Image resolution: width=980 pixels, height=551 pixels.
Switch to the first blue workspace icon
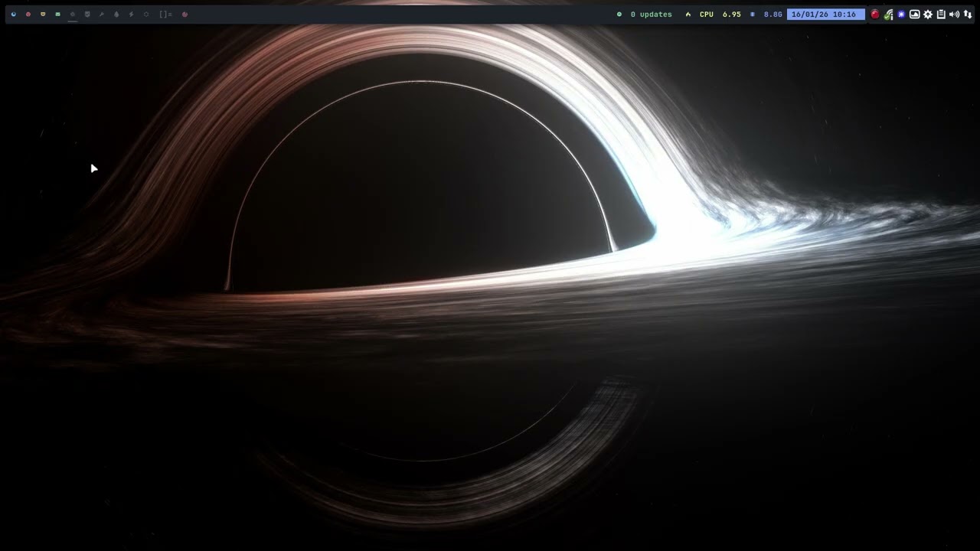tap(13, 14)
